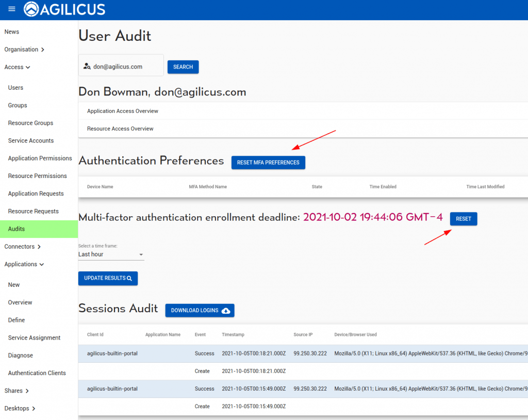
Task: Expand the Organisation menu section
Action: click(x=24, y=50)
